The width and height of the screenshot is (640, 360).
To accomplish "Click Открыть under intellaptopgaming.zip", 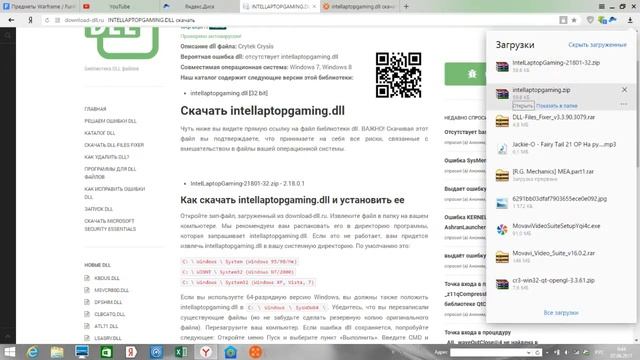I will (523, 106).
